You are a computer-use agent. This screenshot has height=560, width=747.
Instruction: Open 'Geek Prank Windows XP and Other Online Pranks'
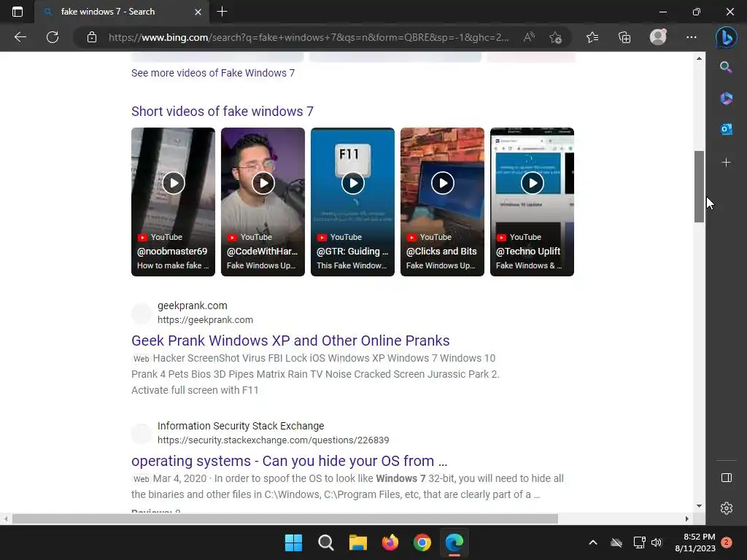290,341
